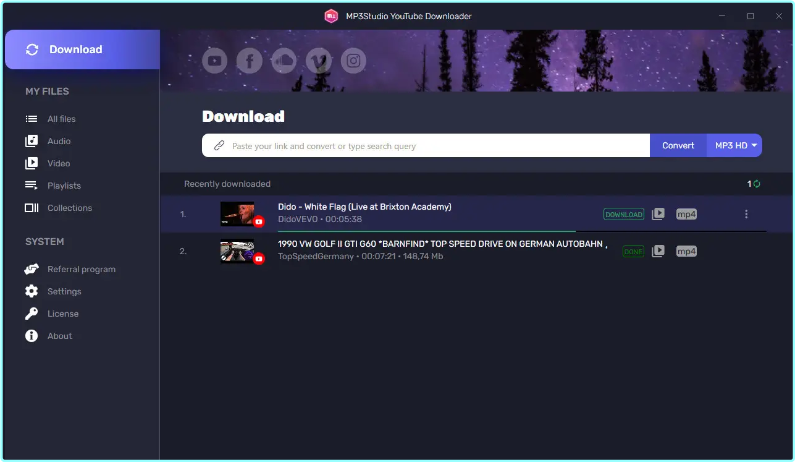The width and height of the screenshot is (795, 462).
Task: Click the refresh icon on Download tab
Action: point(32,49)
